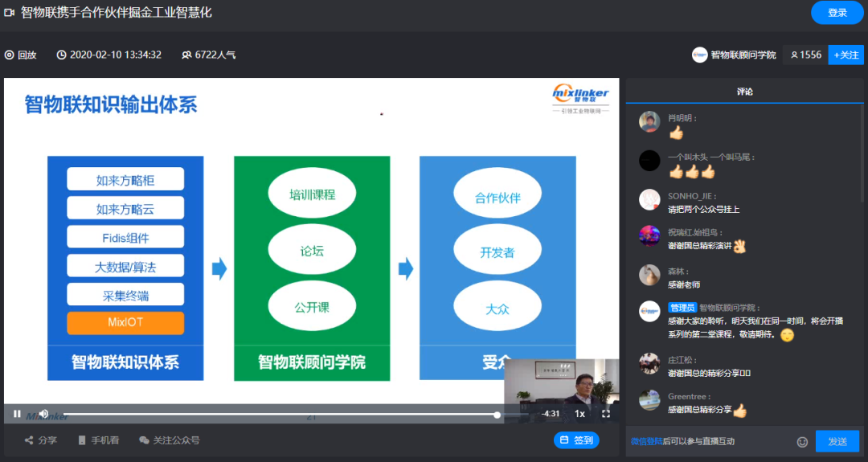Viewport: 868px width, 462px height.
Task: Click the 6722人气 popularity indicator
Action: tap(209, 55)
